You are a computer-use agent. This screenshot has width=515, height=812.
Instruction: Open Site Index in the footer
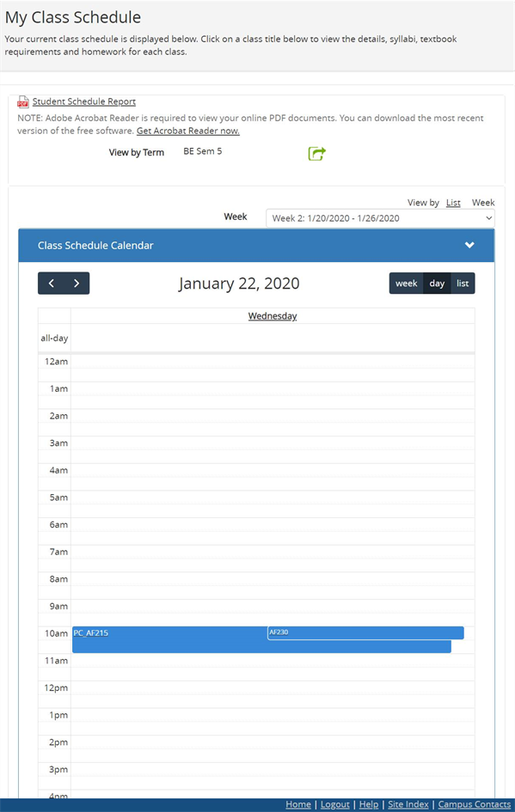(408, 804)
